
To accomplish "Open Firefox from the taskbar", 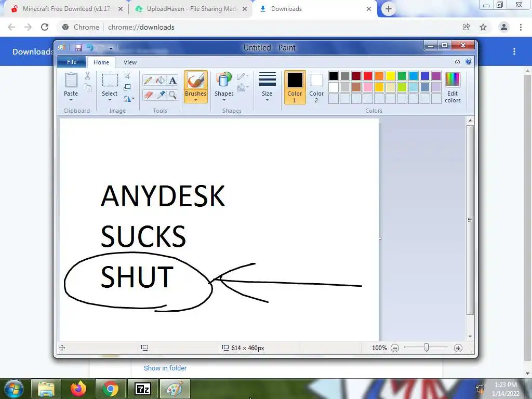I will (78, 389).
